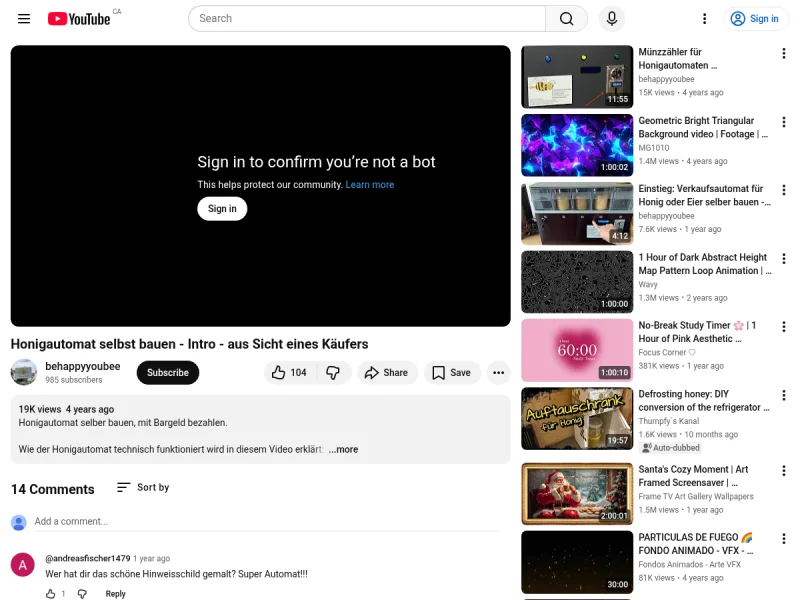Viewport: 800px width, 600px height.
Task: Like the video with 104 likes
Action: pyautogui.click(x=290, y=373)
